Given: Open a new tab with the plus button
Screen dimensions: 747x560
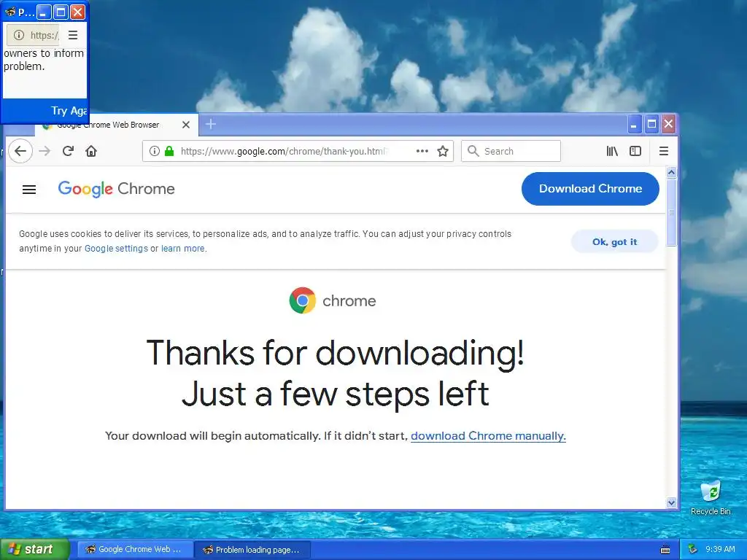Looking at the screenshot, I should tap(211, 124).
